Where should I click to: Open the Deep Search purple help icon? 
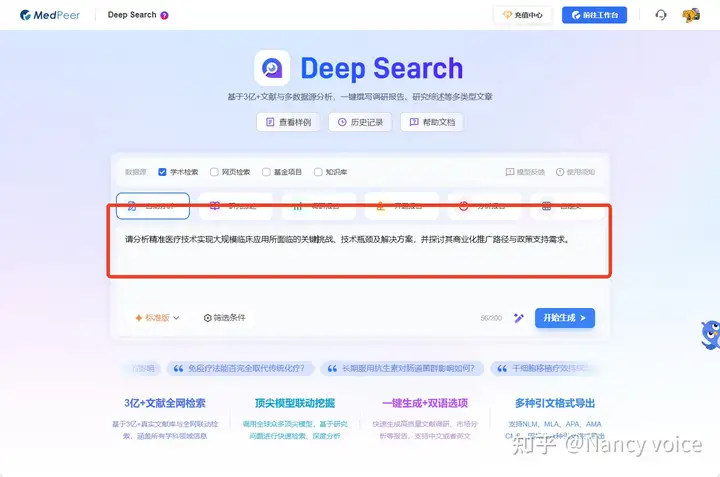(x=164, y=15)
